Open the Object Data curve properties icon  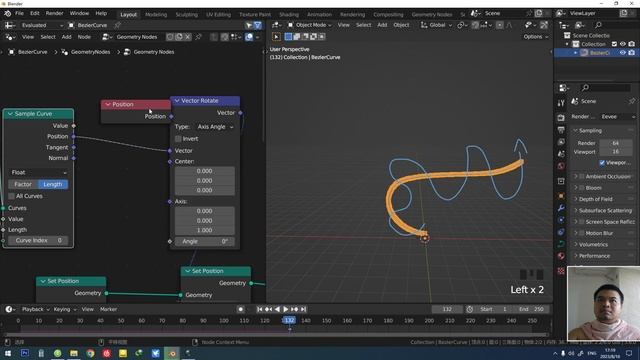[x=561, y=244]
